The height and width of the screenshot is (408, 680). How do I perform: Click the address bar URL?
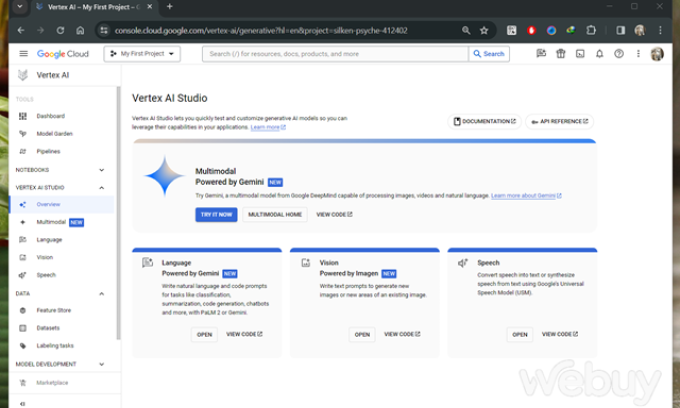tap(261, 30)
